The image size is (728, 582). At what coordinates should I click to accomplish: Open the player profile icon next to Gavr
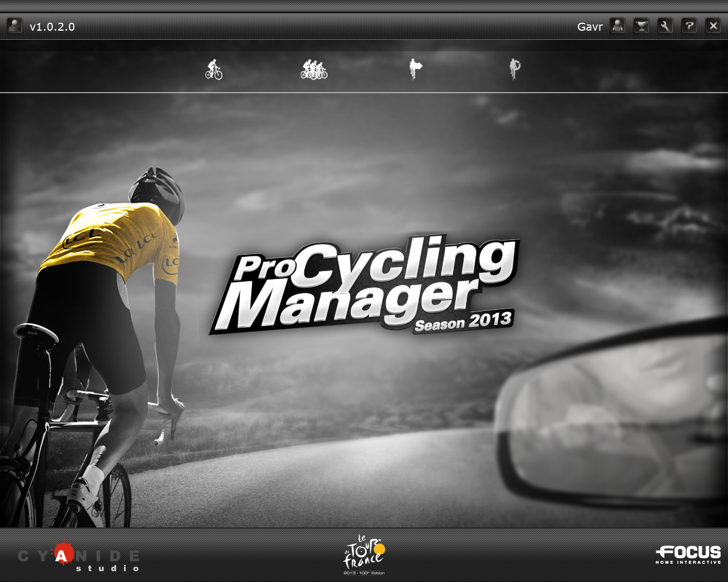point(618,26)
